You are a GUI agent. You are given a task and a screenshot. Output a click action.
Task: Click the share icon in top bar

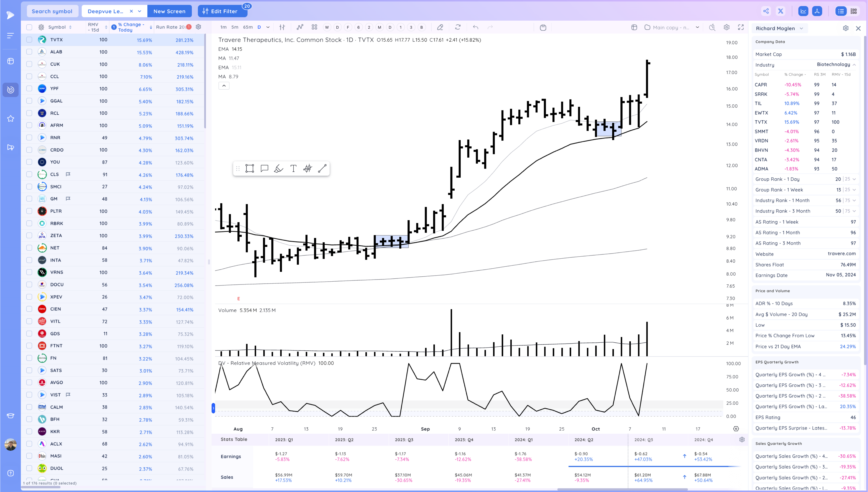click(766, 11)
